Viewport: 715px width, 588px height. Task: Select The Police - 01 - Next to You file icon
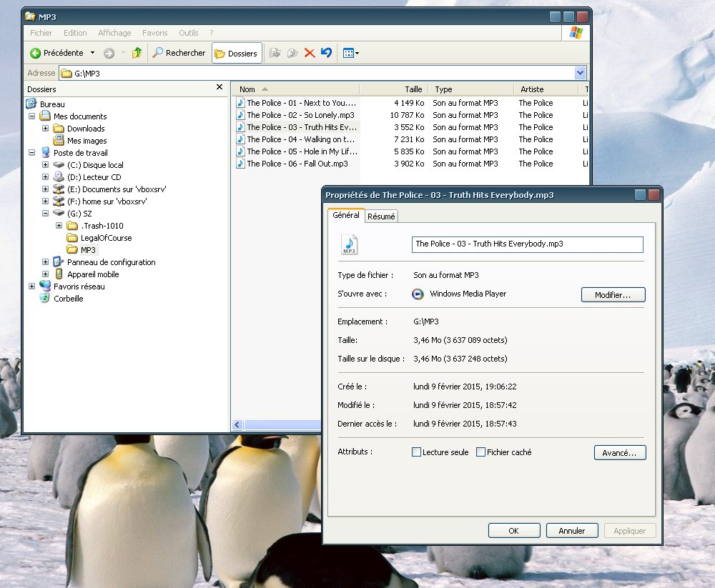[240, 103]
